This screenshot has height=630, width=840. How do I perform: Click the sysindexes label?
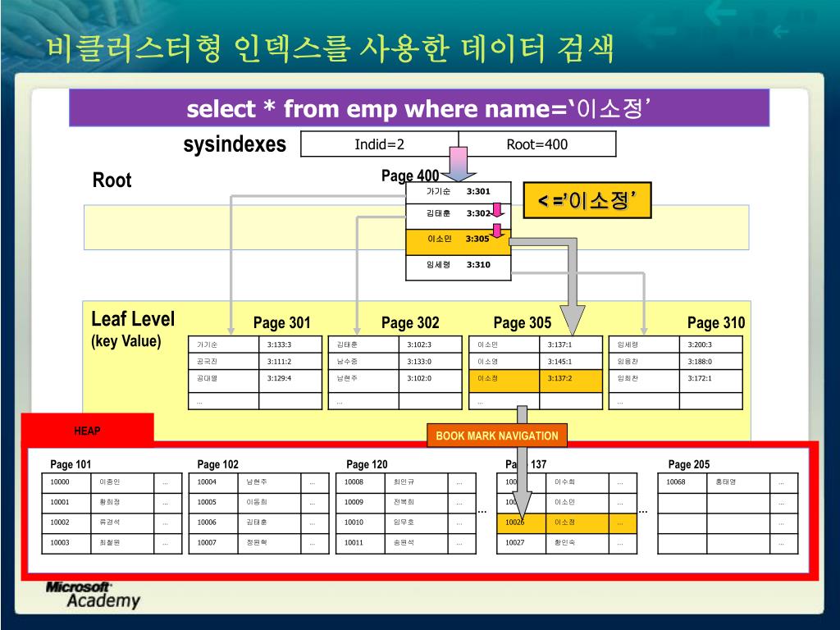click(x=235, y=144)
